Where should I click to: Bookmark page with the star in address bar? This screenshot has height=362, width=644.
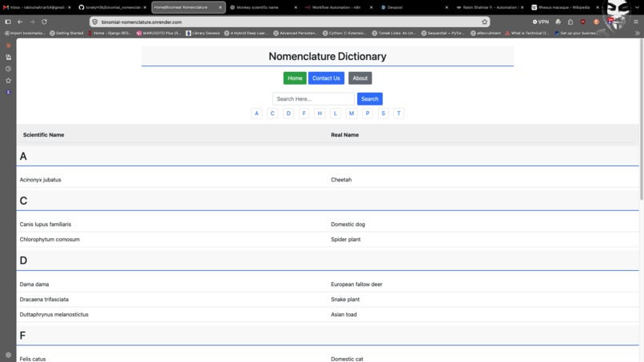[x=484, y=22]
